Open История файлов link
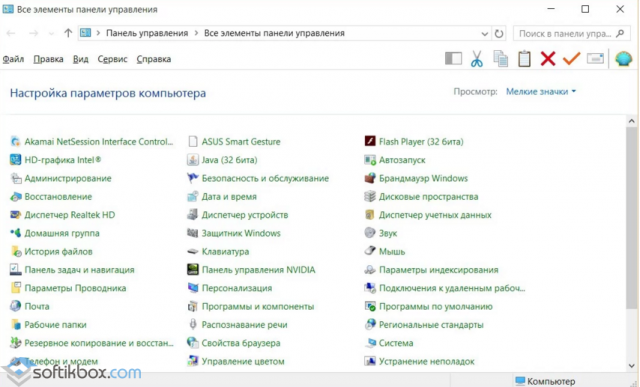Image resolution: width=640 pixels, height=387 pixels. tap(58, 251)
